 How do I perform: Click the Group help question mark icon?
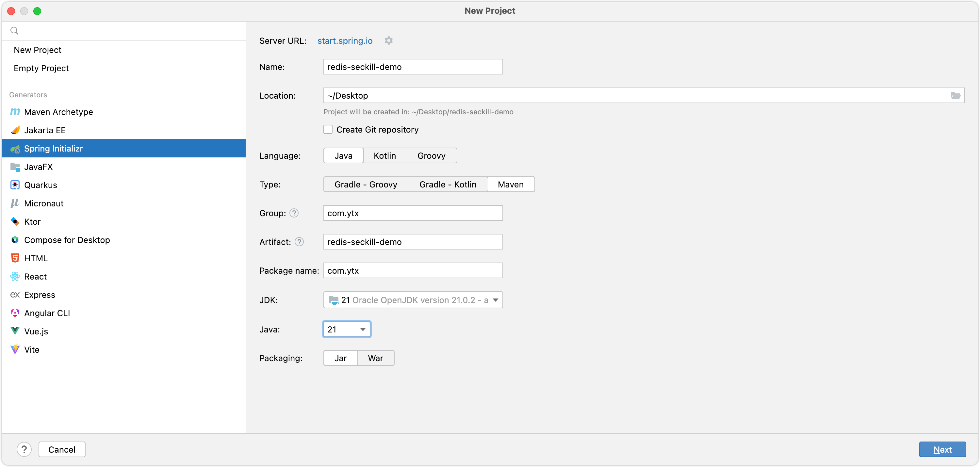[x=294, y=213]
